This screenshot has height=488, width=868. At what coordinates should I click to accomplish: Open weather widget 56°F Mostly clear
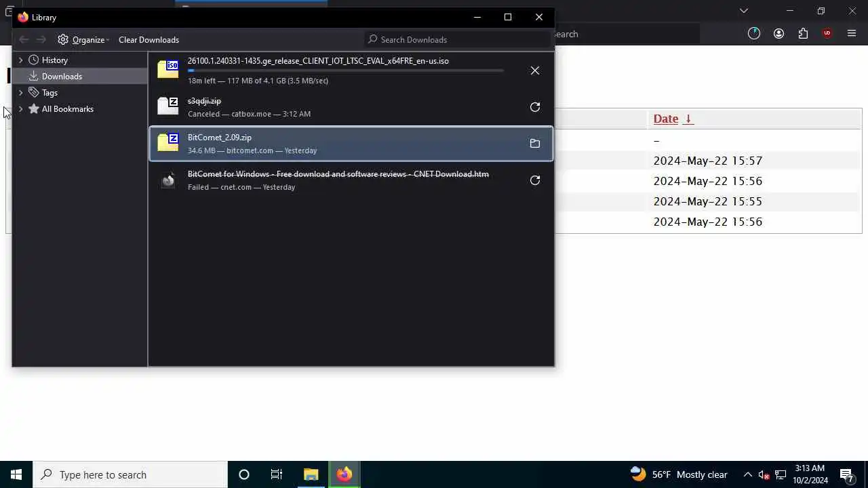(x=679, y=474)
